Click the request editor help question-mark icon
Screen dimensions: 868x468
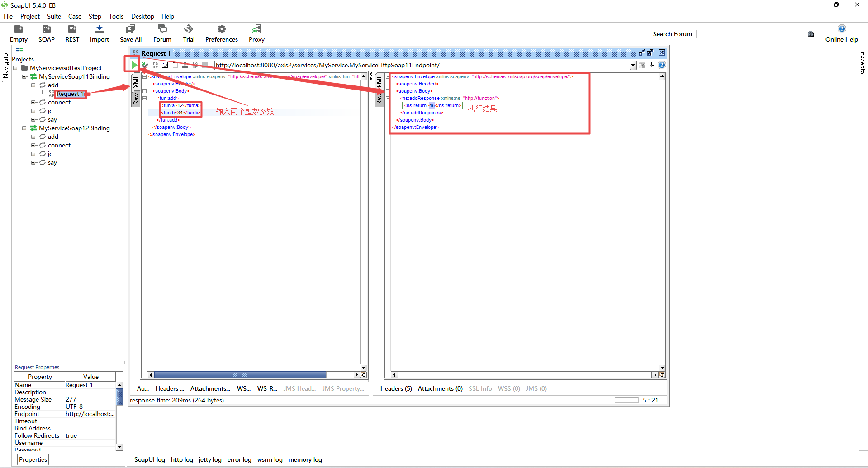(x=662, y=65)
